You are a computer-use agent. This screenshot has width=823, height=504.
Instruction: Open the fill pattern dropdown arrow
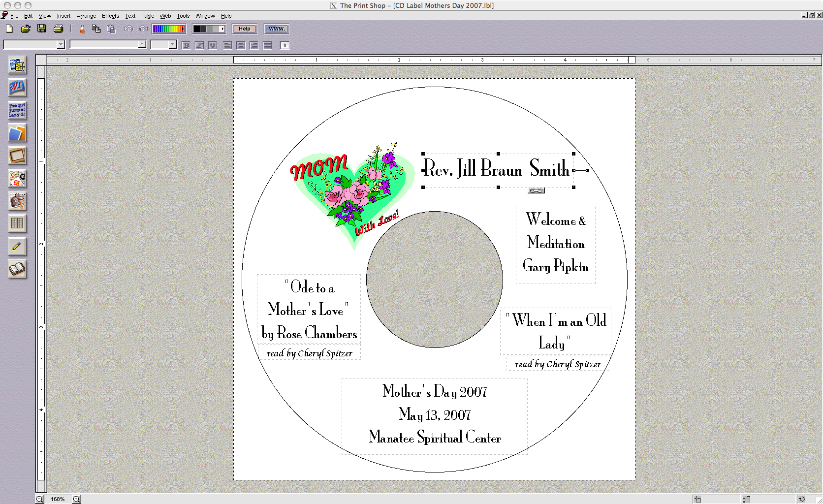(x=222, y=29)
